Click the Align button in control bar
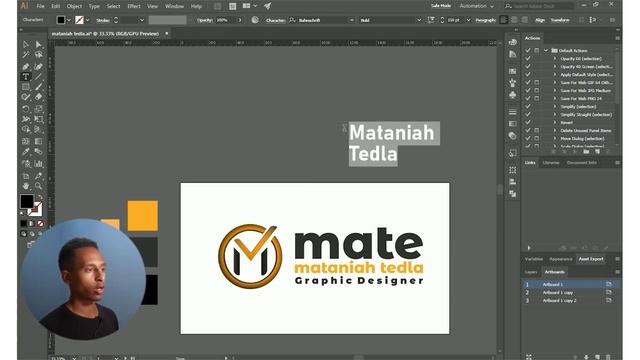640x360 pixels. [x=540, y=20]
